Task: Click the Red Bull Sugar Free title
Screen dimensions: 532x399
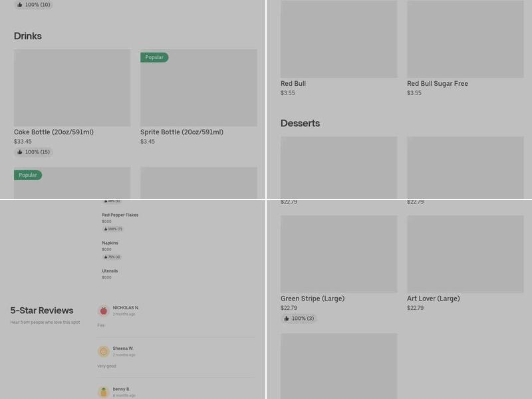Action: (437, 84)
